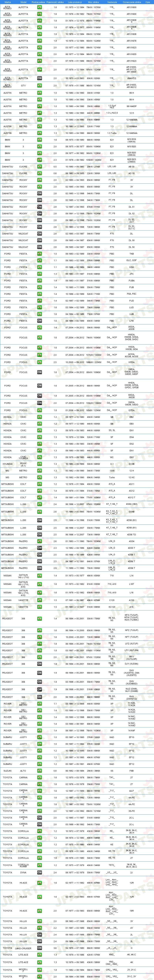
Task: Click the Rodzaj paliwa column header
Action: pos(38,2)
